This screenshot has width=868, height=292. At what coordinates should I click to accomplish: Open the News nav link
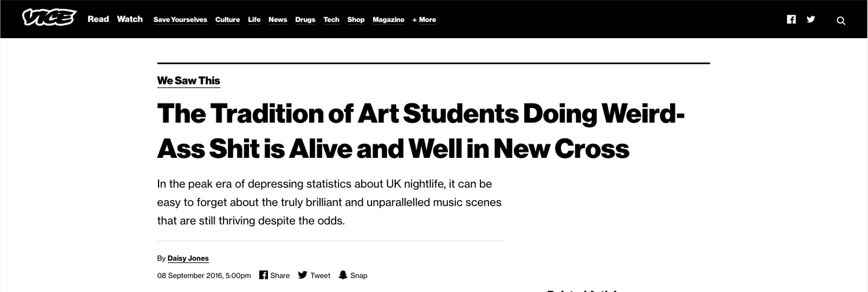(x=278, y=20)
